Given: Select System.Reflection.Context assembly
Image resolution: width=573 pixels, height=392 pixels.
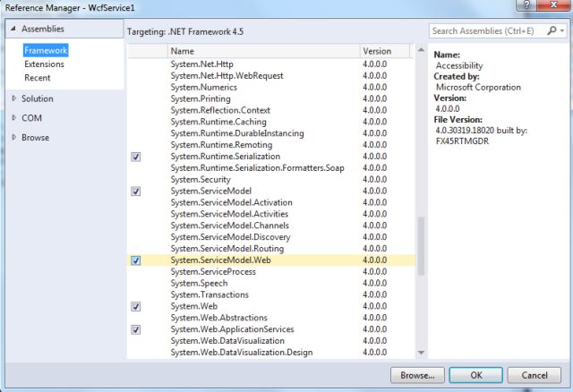Looking at the screenshot, I should pos(271,110).
